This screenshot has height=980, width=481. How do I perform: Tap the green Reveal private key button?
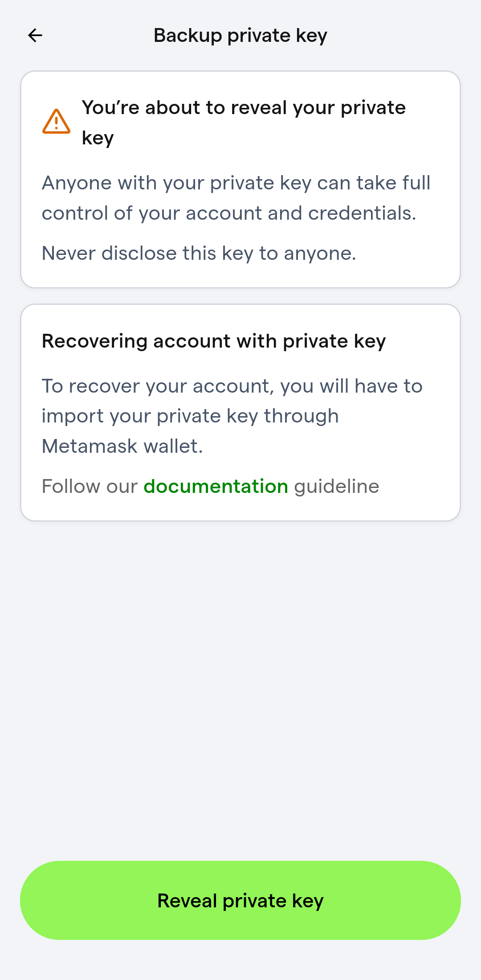click(x=240, y=900)
